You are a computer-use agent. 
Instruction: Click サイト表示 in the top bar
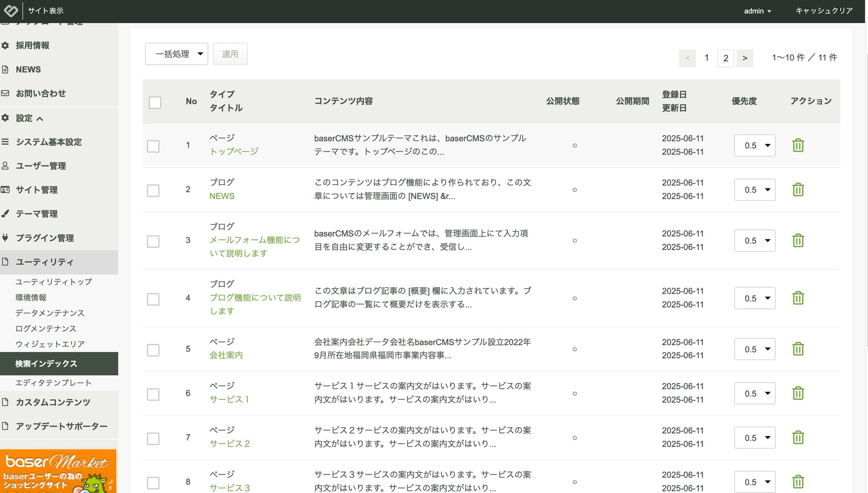tap(46, 11)
